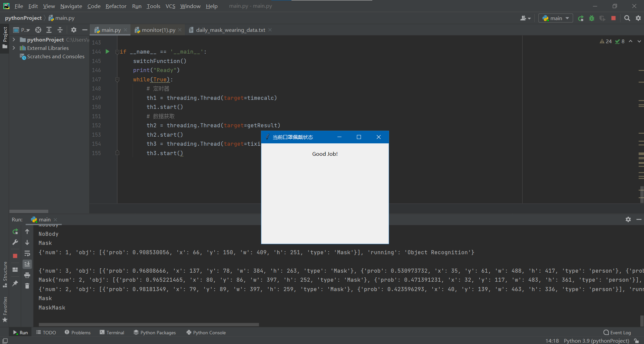Hide the Run tool window

point(639,219)
